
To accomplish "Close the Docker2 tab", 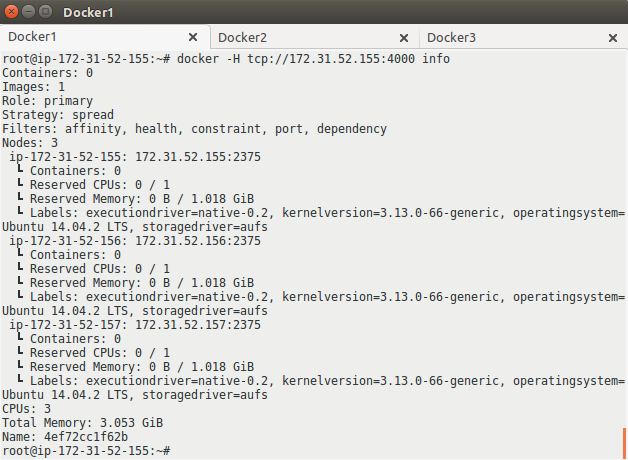I will [x=404, y=38].
